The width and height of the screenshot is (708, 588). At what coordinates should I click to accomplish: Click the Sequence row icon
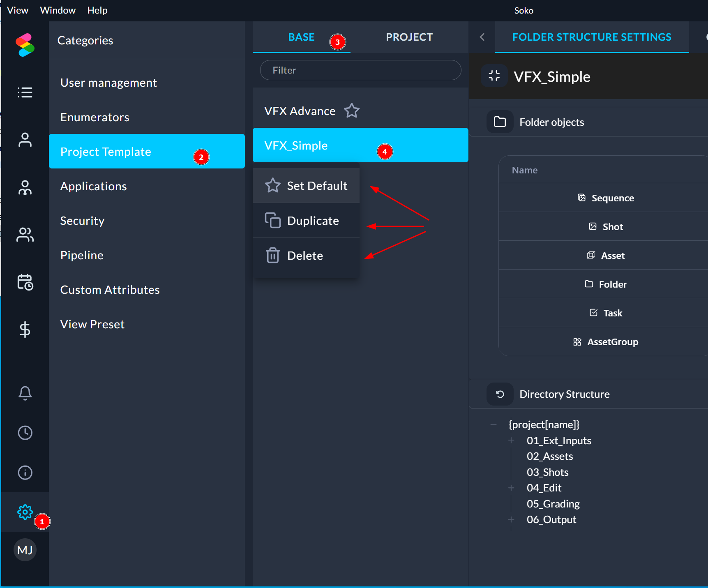582,198
